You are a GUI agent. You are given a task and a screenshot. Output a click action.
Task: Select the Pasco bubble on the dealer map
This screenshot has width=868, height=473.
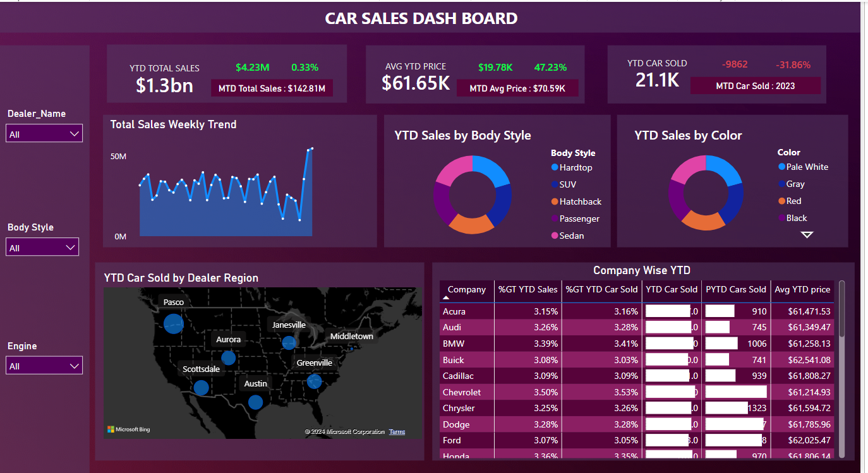173,324
